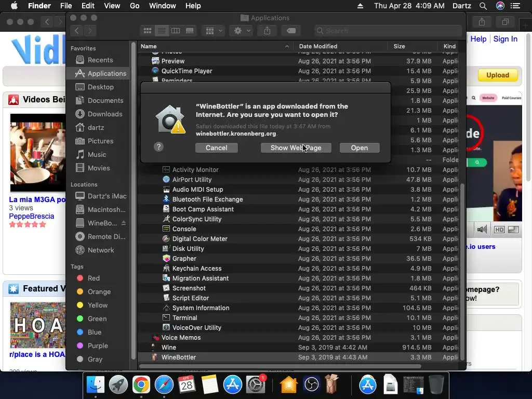The width and height of the screenshot is (532, 399).
Task: Open Desktop in Finder sidebar
Action: (98, 87)
